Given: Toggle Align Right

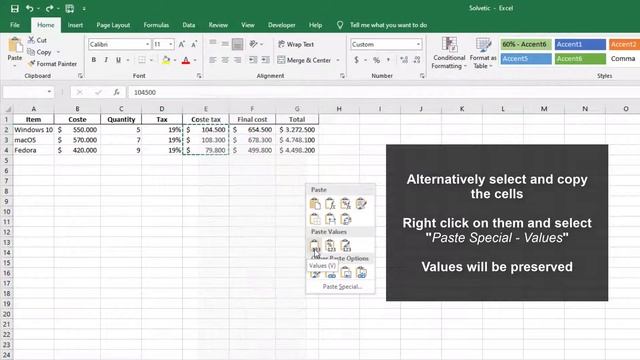Looking at the screenshot, I should pyautogui.click(x=238, y=60).
